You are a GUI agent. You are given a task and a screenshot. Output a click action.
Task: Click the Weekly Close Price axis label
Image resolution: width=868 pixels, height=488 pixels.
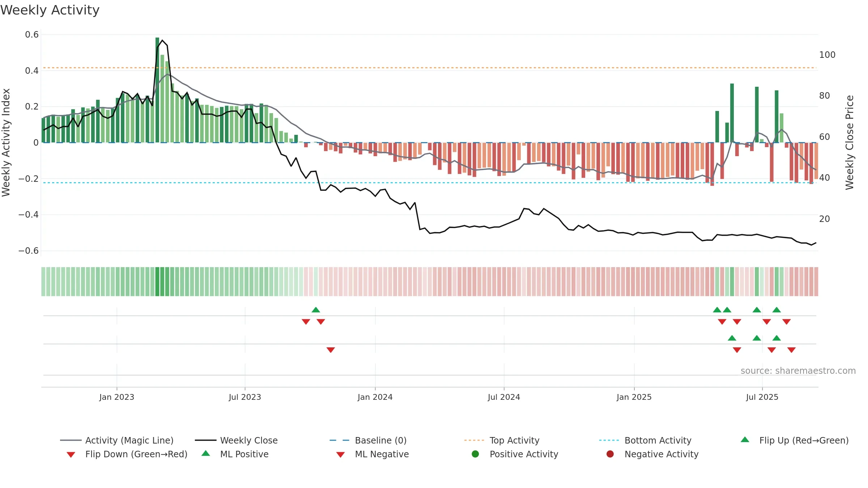click(x=850, y=142)
